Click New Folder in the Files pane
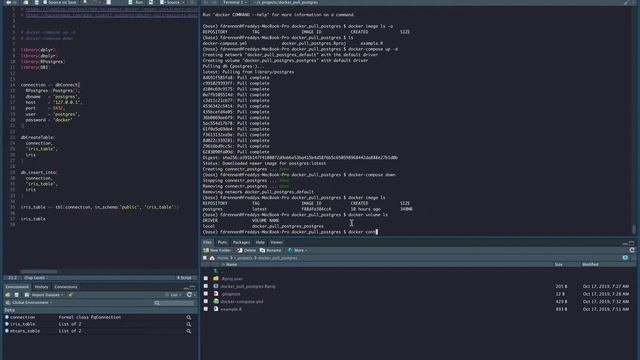The height and width of the screenshot is (360, 640). coord(217,250)
